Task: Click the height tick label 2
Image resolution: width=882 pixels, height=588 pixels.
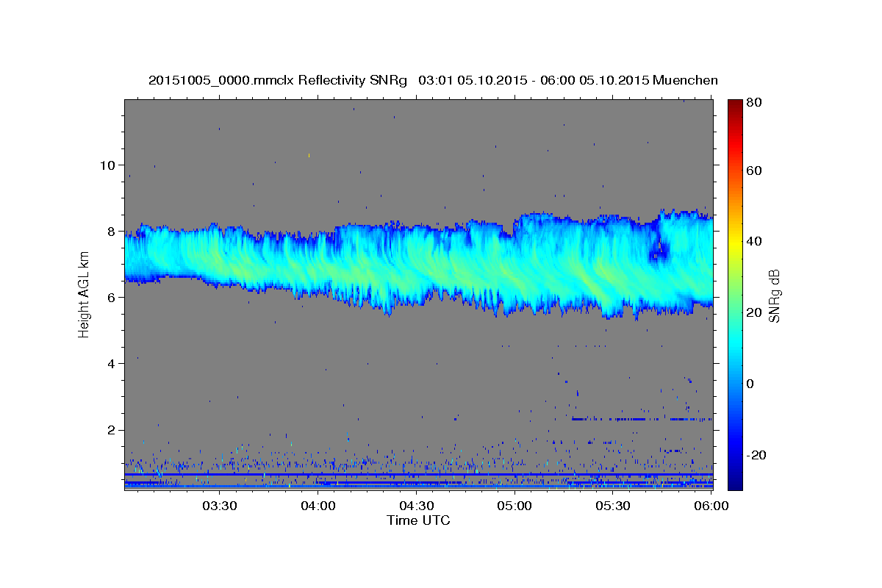Action: pos(110,430)
